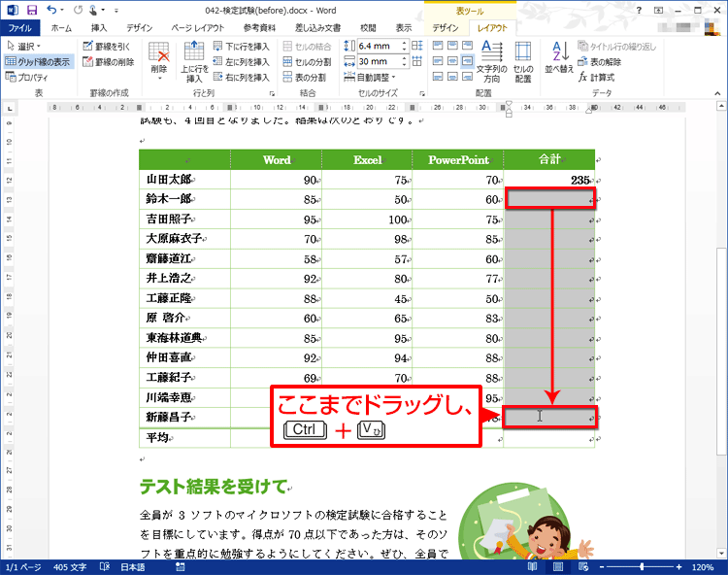Open ホーム tab
This screenshot has width=728, height=575.
(61, 28)
